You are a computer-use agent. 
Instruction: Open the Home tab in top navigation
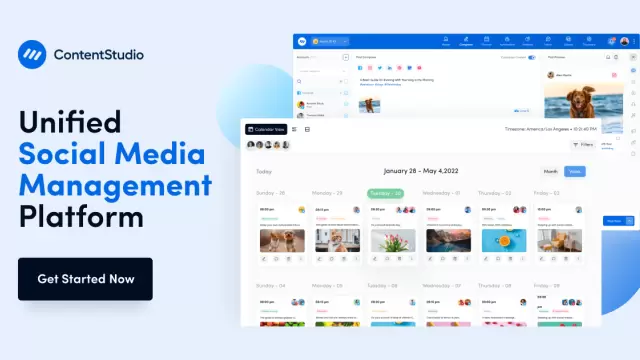click(x=446, y=41)
